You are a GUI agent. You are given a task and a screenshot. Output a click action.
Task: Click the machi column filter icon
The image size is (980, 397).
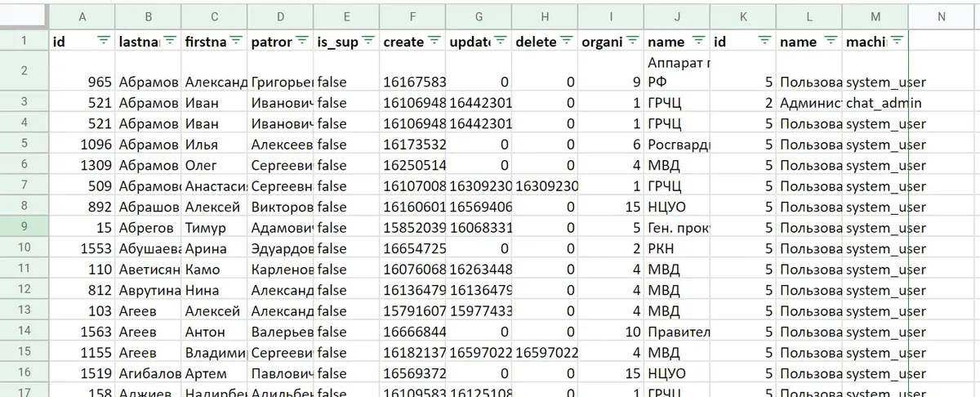pos(897,41)
